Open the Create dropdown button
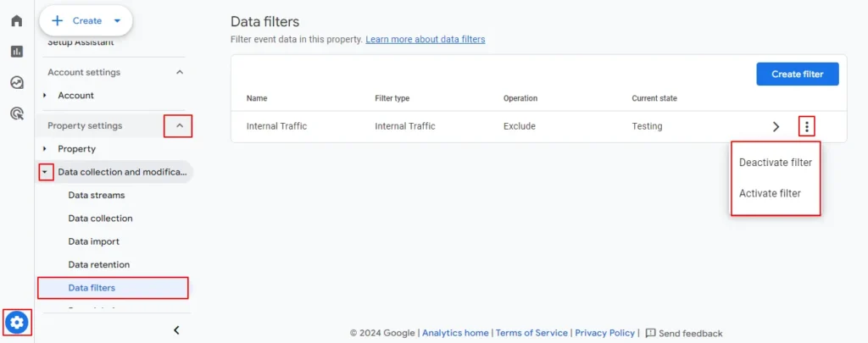This screenshot has height=343, width=868. [86, 20]
